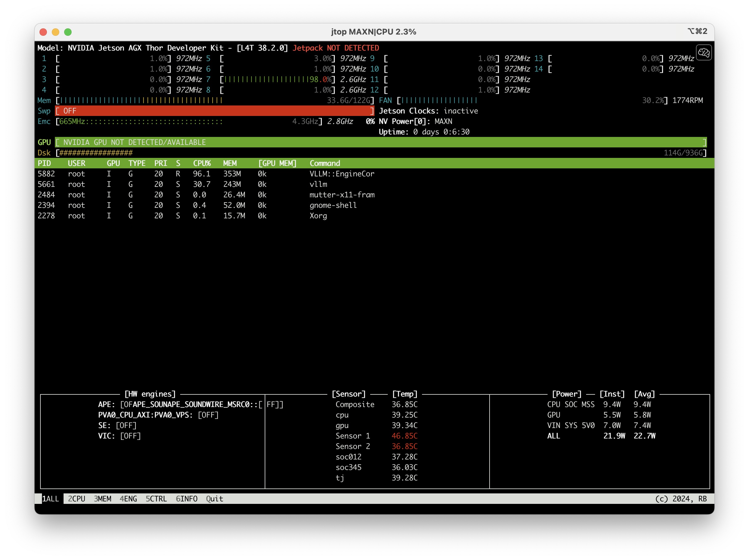Select the 5CTRL tab
Screen dimensions: 749x560
(x=156, y=498)
